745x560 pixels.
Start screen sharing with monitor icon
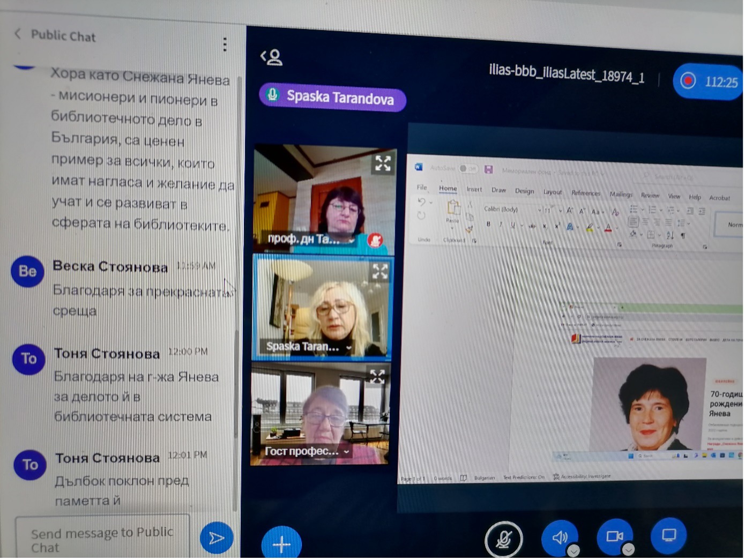pyautogui.click(x=668, y=534)
